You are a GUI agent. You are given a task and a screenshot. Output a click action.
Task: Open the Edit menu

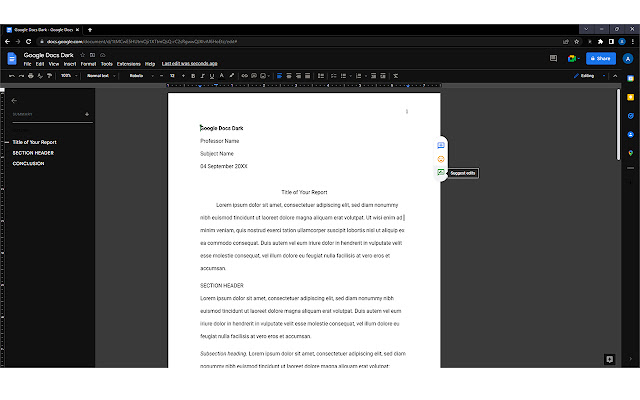click(x=40, y=64)
